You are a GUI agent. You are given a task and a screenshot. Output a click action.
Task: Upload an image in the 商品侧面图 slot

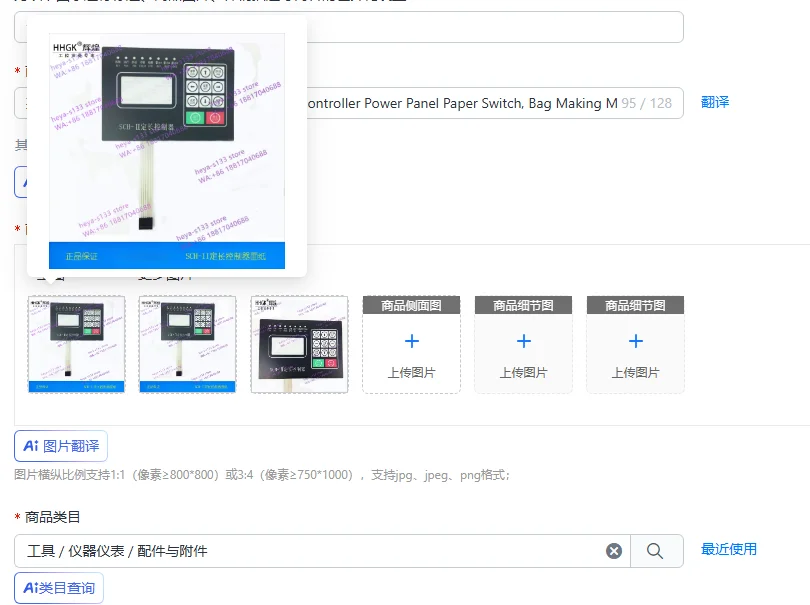click(412, 345)
